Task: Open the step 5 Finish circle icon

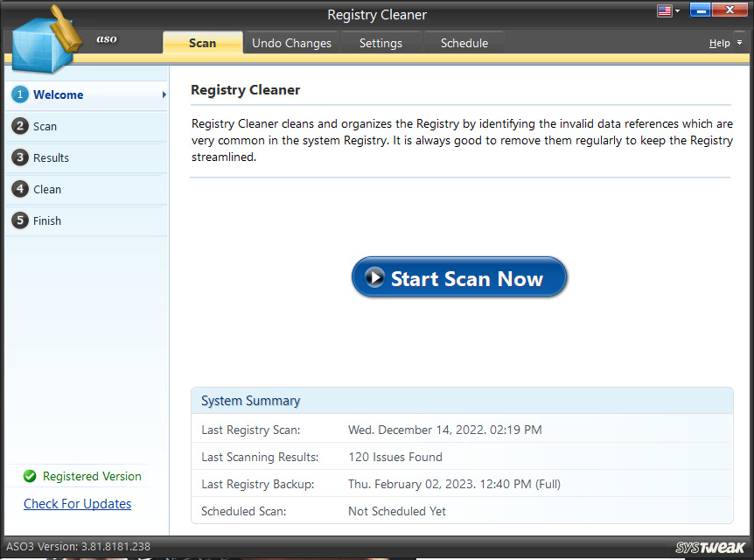Action: [x=20, y=220]
